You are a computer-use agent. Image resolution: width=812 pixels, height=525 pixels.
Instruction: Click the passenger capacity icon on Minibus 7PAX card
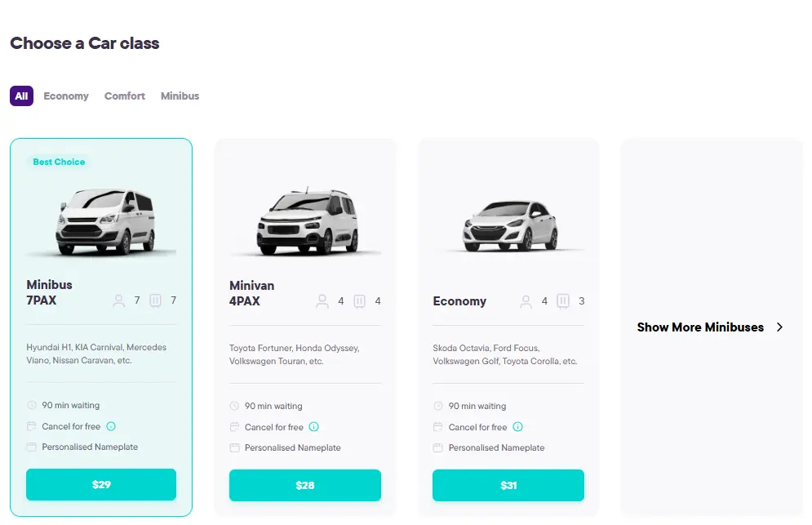(x=118, y=300)
